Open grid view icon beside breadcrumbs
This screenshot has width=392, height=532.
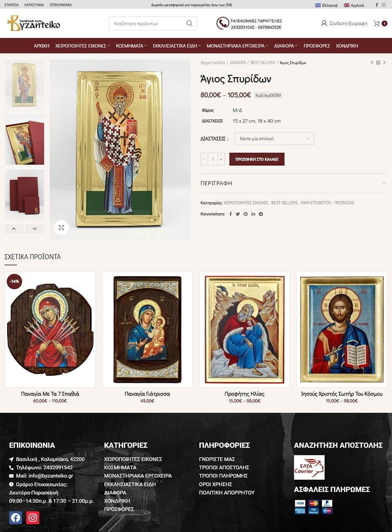(x=378, y=63)
